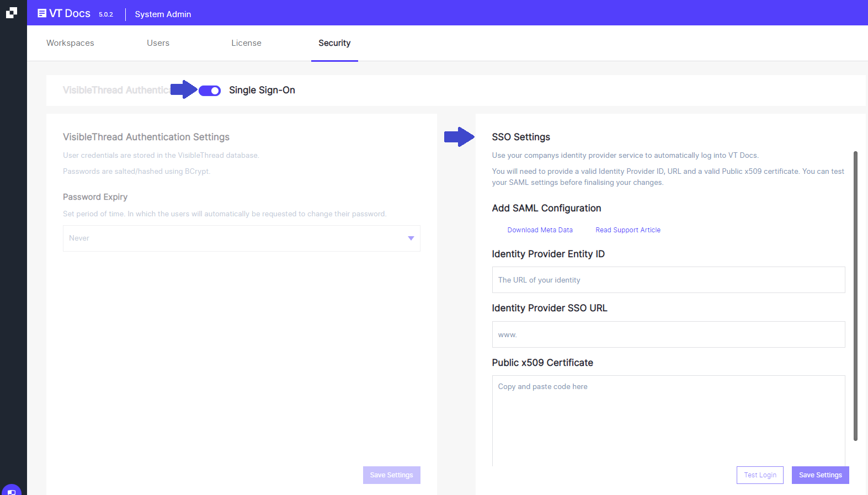Click the System Admin header label

pyautogui.click(x=163, y=14)
